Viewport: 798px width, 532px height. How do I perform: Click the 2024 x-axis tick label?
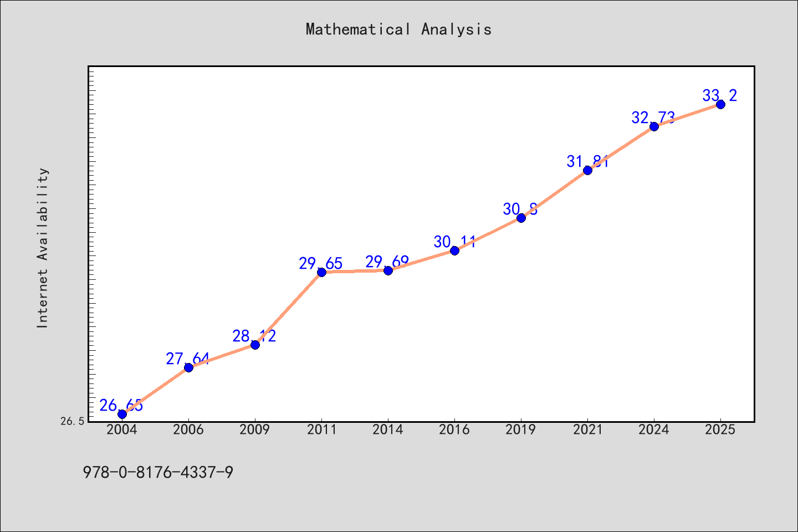(x=654, y=430)
